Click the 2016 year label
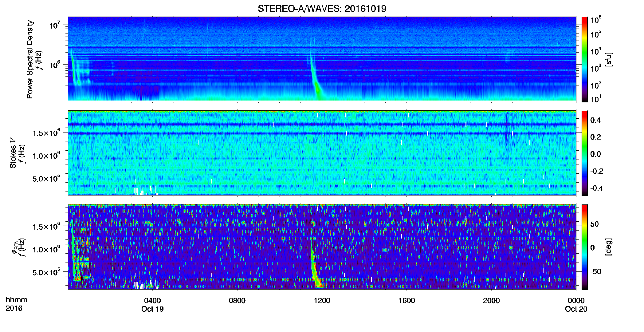644x332 pixels. point(14,308)
